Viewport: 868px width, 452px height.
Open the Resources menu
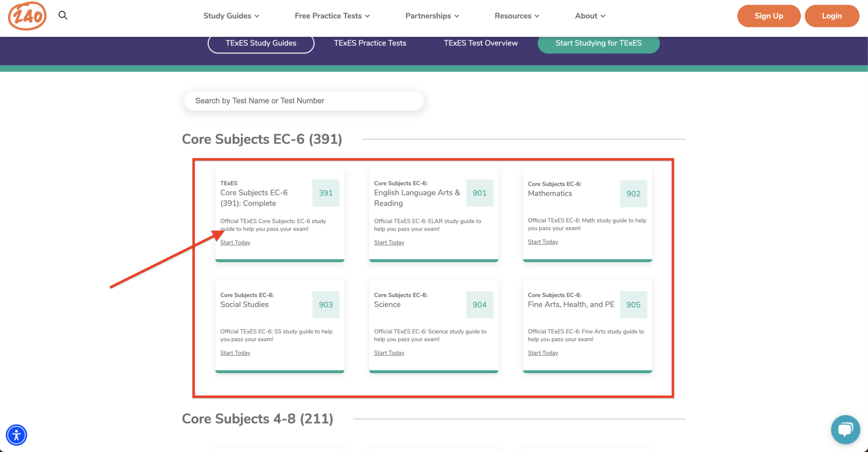click(517, 16)
